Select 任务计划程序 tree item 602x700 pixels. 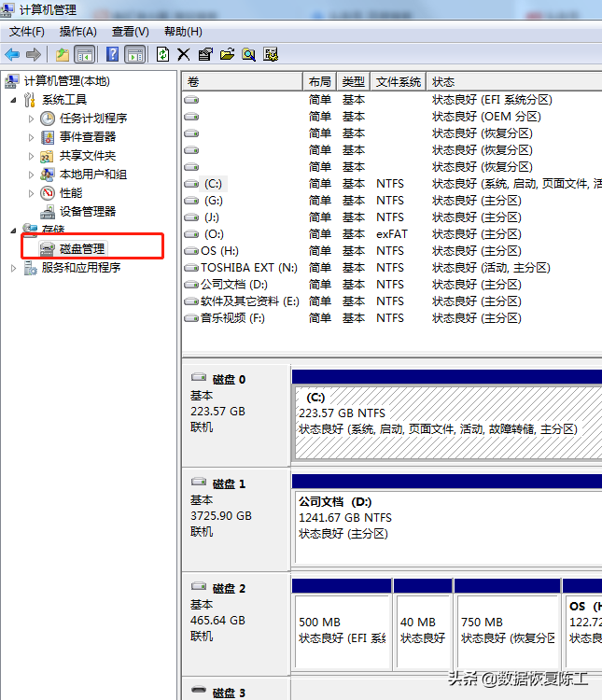tap(93, 119)
